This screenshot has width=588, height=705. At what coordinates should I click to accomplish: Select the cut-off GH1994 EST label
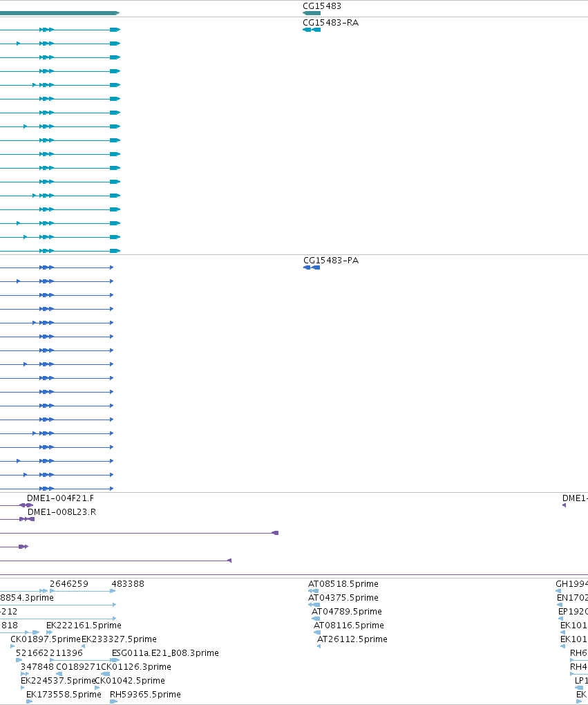click(x=572, y=584)
